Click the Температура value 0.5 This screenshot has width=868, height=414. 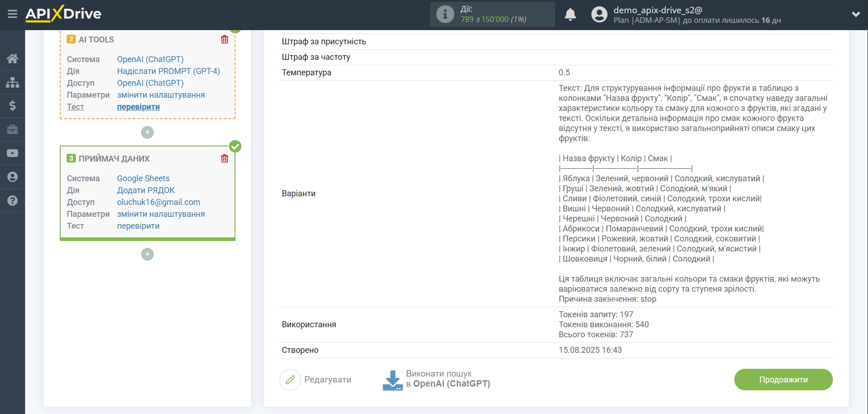click(564, 73)
